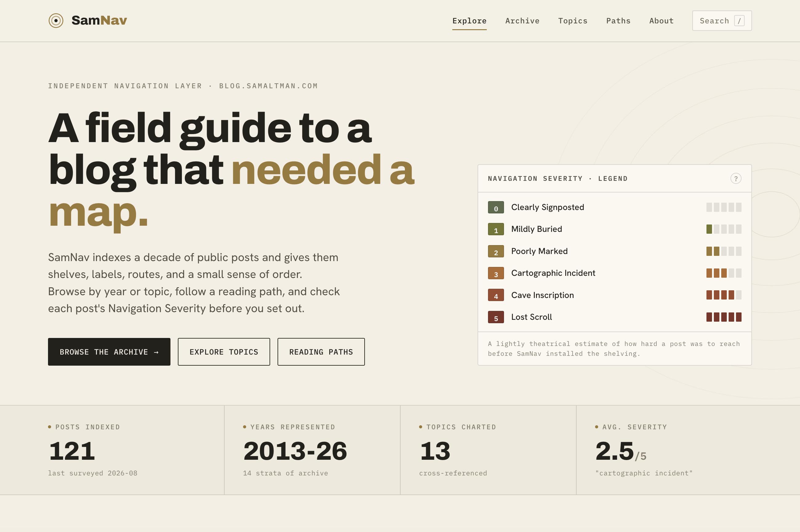
Task: Click severity badge 4 in the legend
Action: click(x=496, y=295)
